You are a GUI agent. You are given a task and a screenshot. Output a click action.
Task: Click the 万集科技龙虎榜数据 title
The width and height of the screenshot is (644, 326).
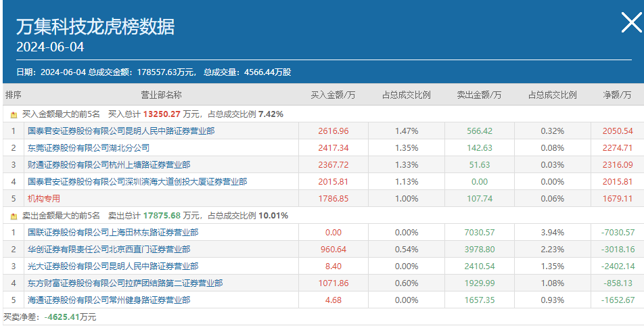coord(95,26)
